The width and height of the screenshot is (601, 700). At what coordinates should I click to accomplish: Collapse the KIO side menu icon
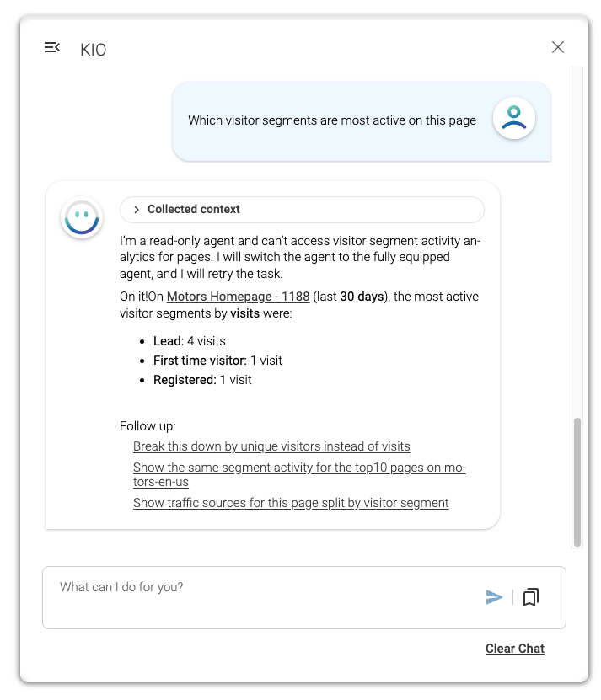point(51,47)
